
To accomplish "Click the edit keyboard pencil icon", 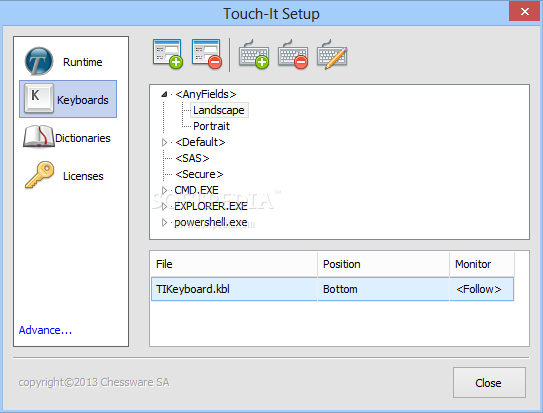I will [x=332, y=54].
